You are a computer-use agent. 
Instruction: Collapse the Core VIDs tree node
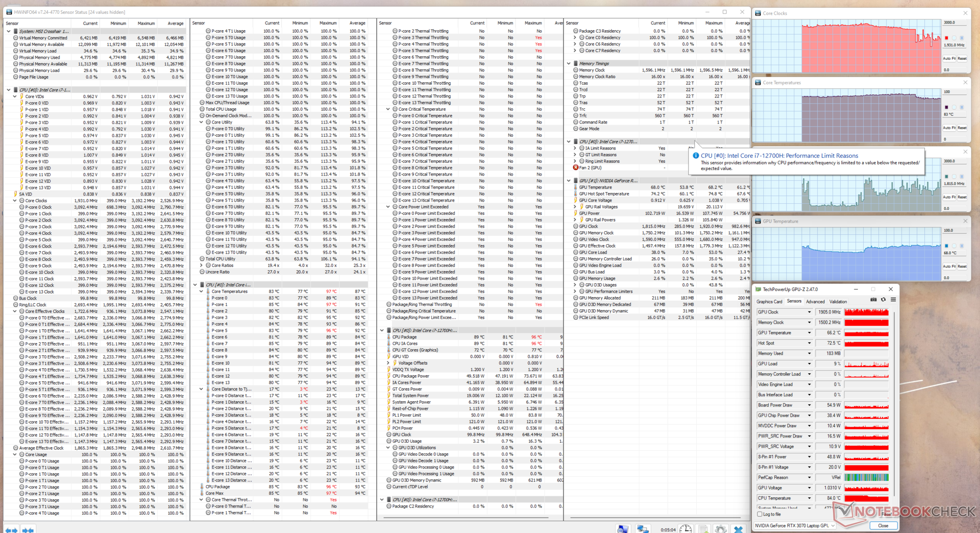pyautogui.click(x=15, y=96)
